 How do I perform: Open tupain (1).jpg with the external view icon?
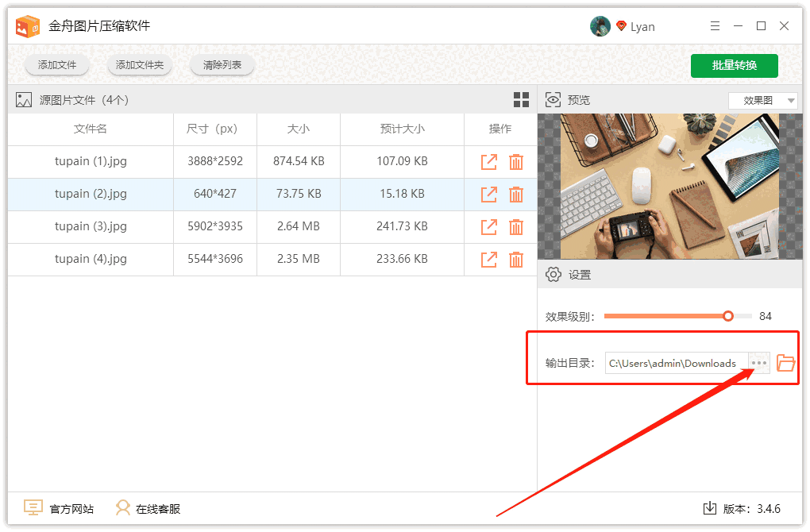(488, 161)
